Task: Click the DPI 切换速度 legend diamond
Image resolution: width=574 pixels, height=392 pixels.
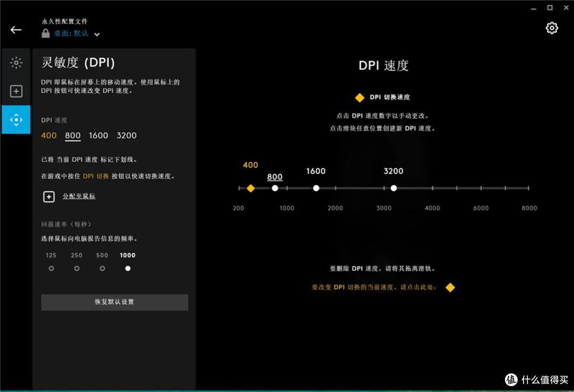Action: [359, 97]
